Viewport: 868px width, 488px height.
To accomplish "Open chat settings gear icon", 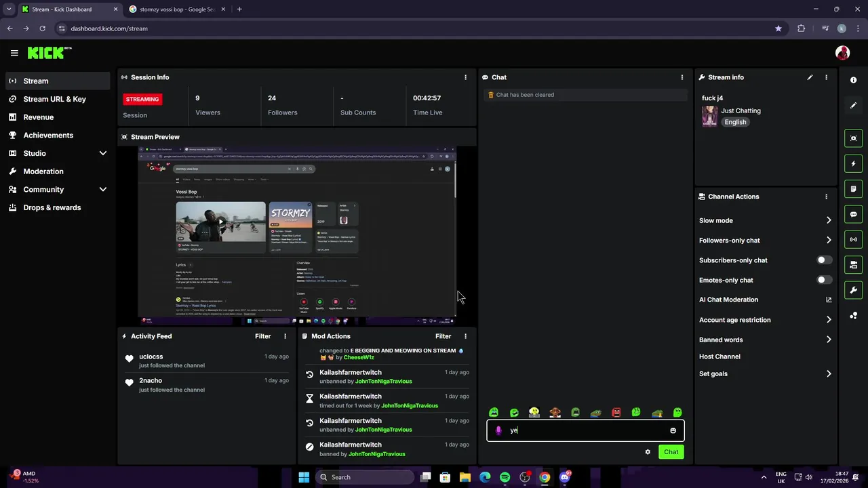I will pyautogui.click(x=648, y=452).
